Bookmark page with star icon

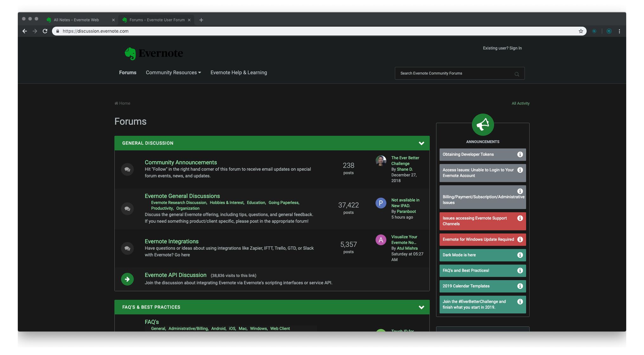tap(581, 31)
